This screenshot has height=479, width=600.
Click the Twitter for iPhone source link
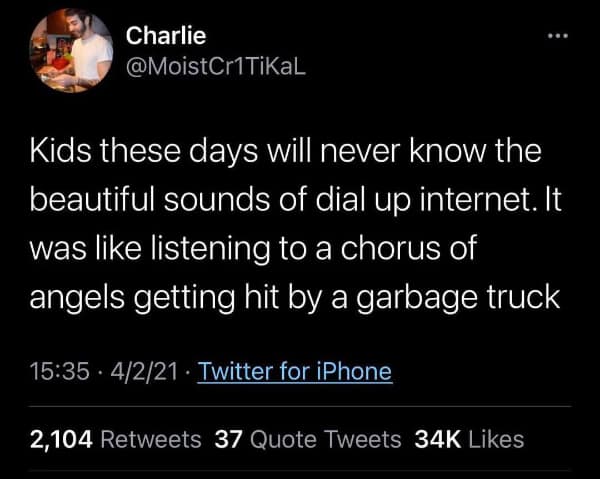click(295, 372)
